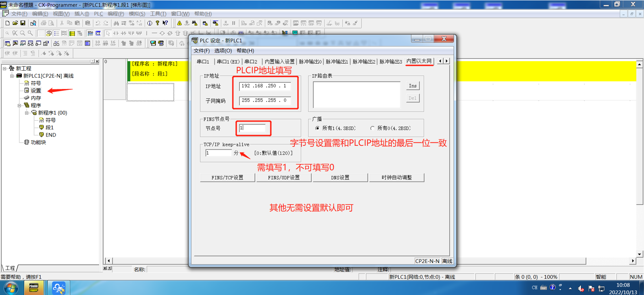644x295 pixels.
Task: Collapse the 新程序1 (00) tree node
Action: point(27,113)
